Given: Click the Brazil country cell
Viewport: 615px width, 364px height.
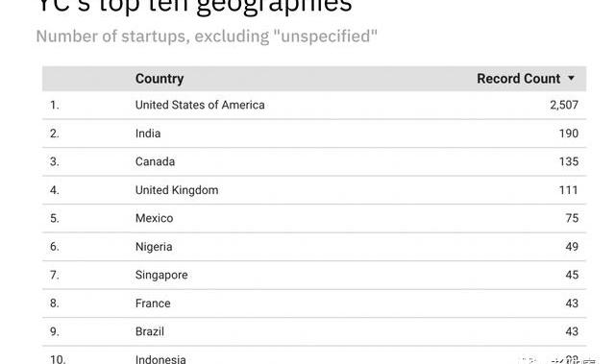Looking at the screenshot, I should [150, 331].
